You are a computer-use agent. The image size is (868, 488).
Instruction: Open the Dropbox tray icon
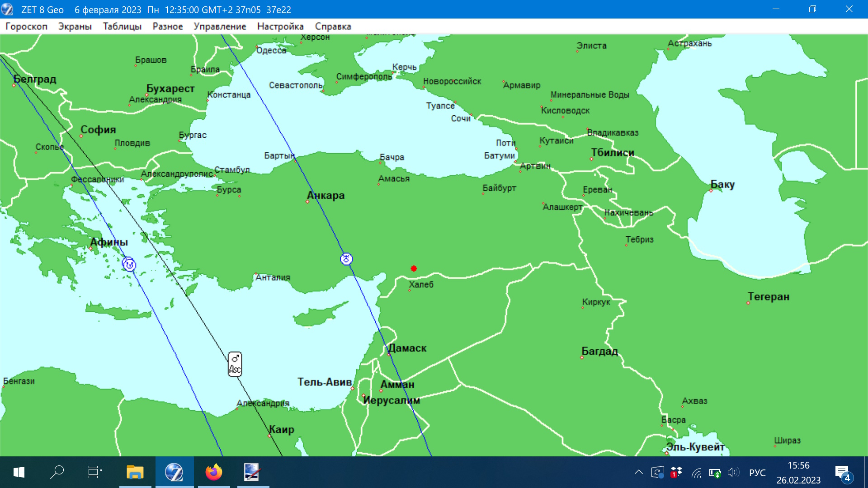click(x=676, y=473)
